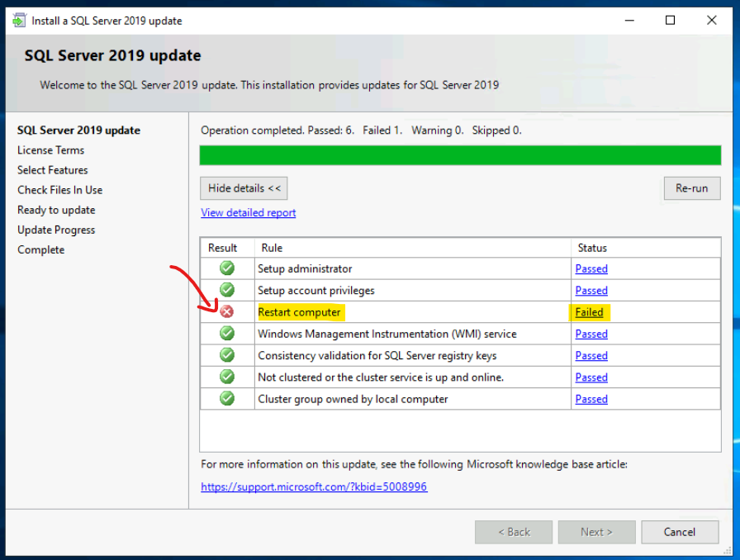Collapse rule list with Hide details button
Viewport: 740px width, 560px height.
coord(244,188)
